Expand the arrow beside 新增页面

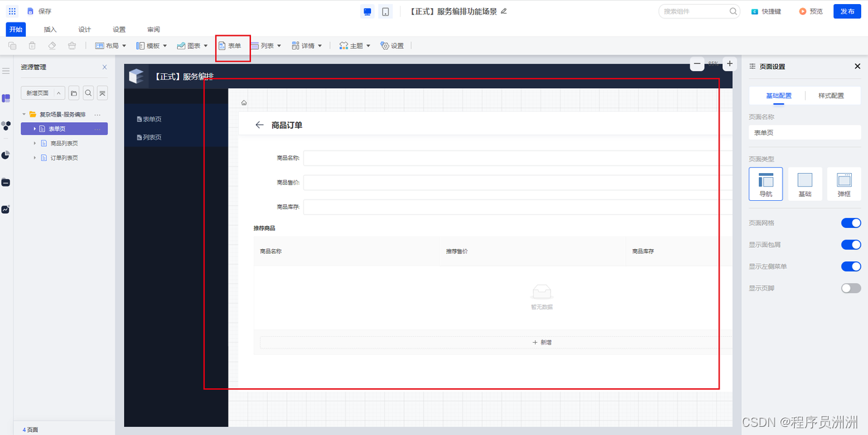(59, 93)
